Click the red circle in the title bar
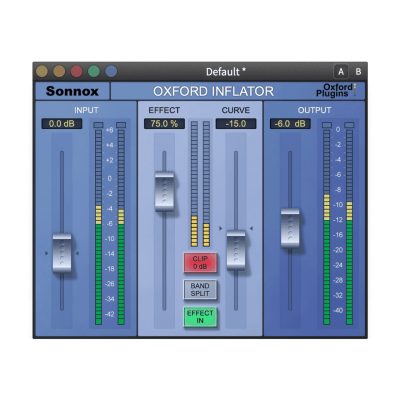The width and height of the screenshot is (400, 400). (x=77, y=71)
